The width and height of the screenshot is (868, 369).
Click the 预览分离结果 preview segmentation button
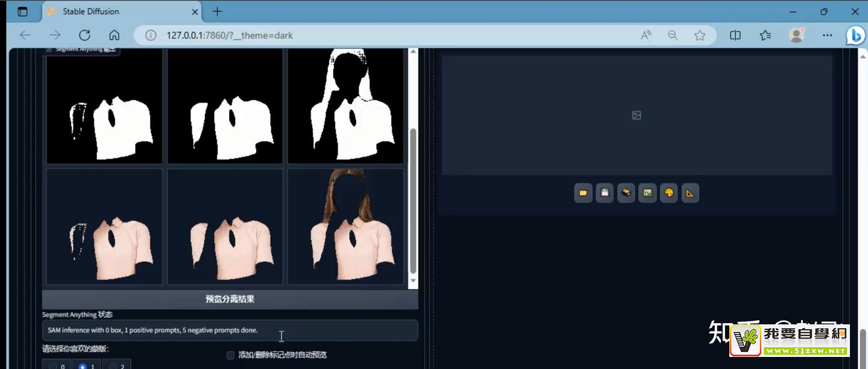click(x=230, y=299)
